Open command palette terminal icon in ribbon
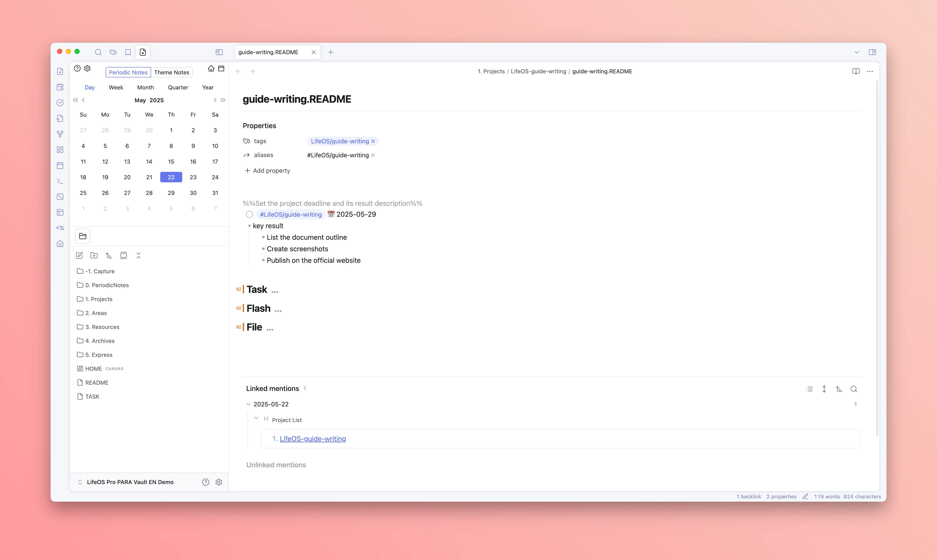Image resolution: width=937 pixels, height=560 pixels. [60, 181]
